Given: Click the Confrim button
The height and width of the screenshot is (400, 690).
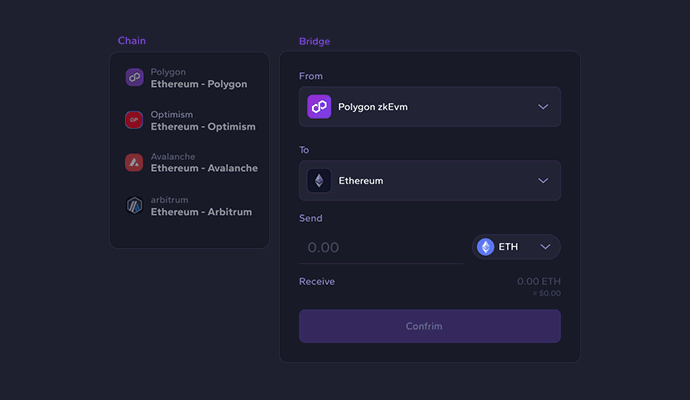Looking at the screenshot, I should coord(430,326).
